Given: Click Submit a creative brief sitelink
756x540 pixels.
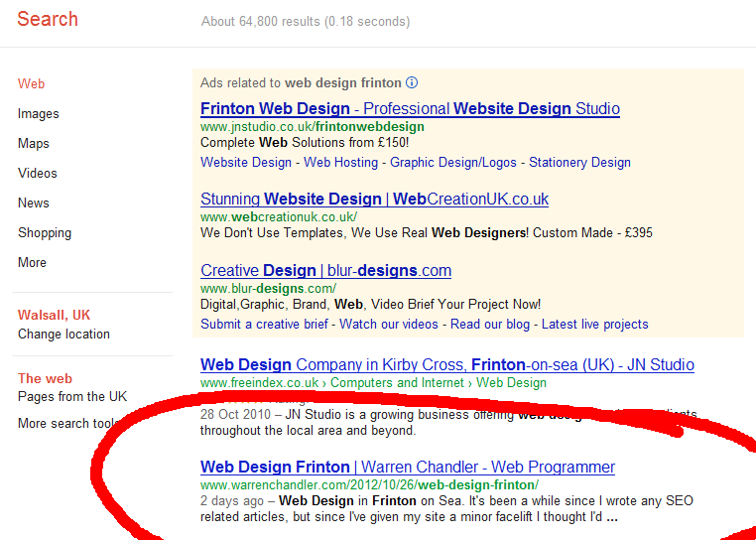Looking at the screenshot, I should click(264, 324).
